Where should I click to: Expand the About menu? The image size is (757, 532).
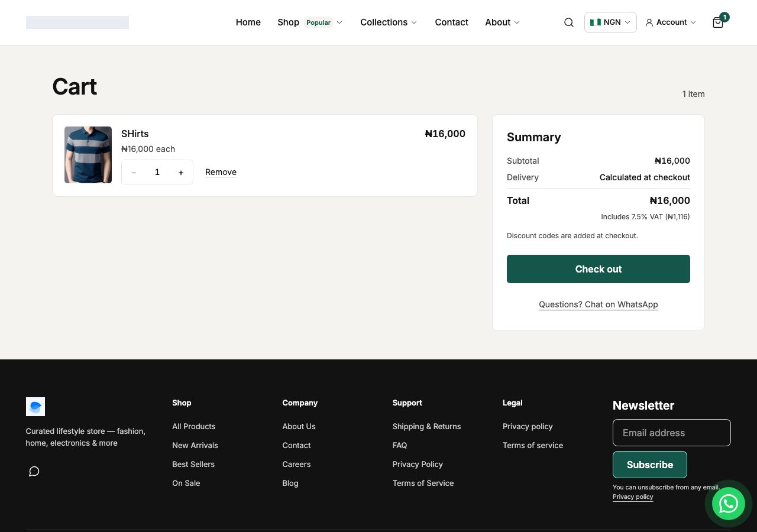coord(503,22)
